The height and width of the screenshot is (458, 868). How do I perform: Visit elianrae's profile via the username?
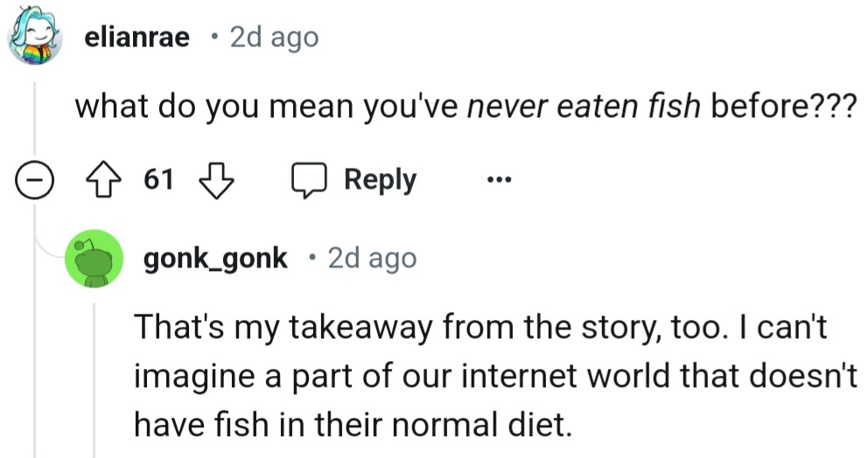pyautogui.click(x=137, y=38)
